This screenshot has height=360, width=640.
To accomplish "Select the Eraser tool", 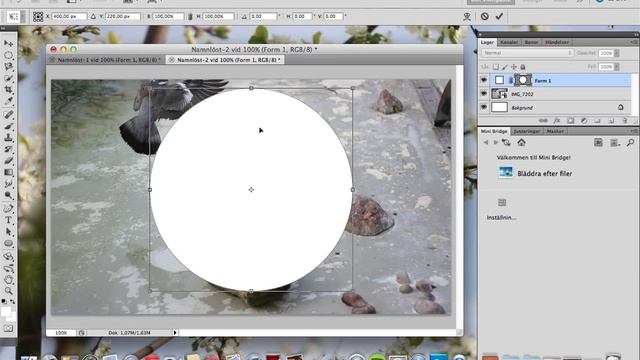I will (x=8, y=160).
